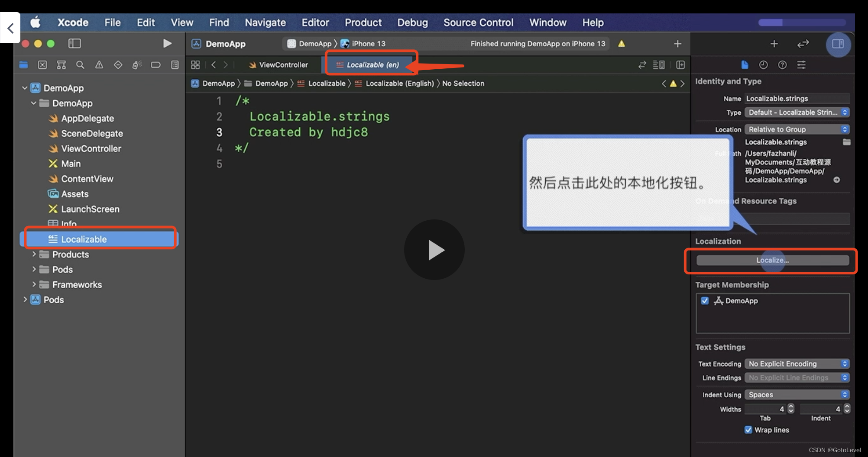This screenshot has height=457, width=868.
Task: Open the Symbol navigator
Action: pyautogui.click(x=61, y=65)
